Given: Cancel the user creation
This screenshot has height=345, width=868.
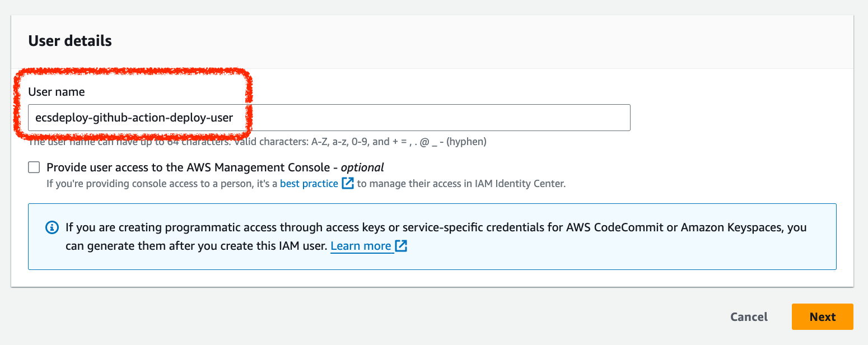Looking at the screenshot, I should (749, 316).
